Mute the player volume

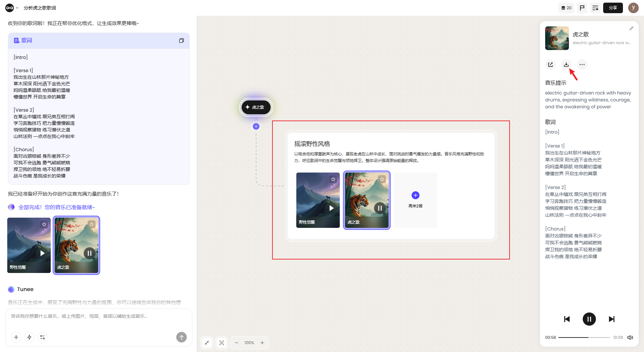[630, 338]
